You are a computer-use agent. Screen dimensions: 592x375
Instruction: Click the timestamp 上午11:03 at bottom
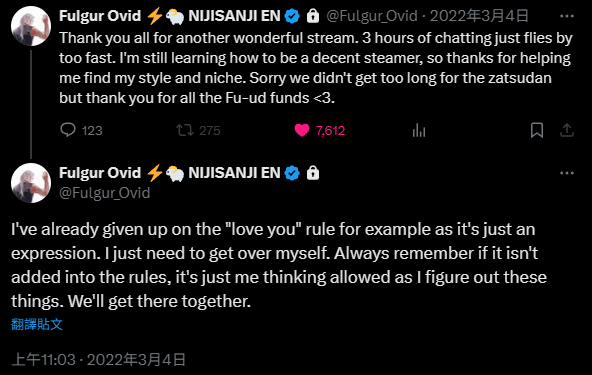(43, 360)
